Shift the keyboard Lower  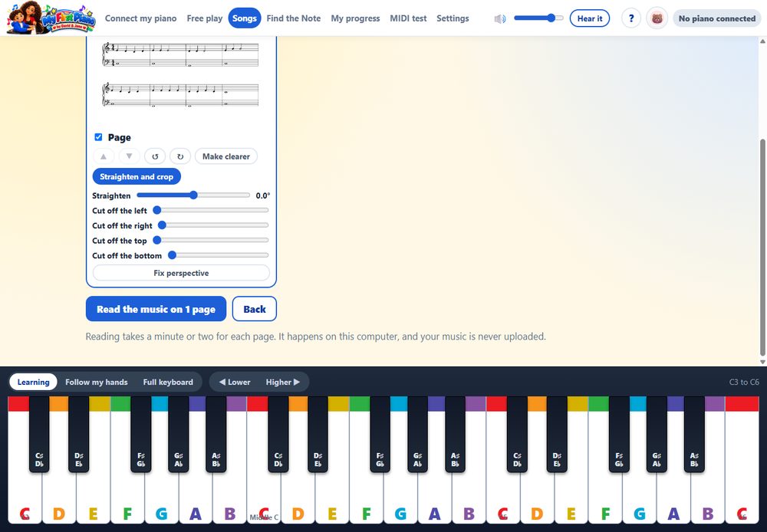[x=235, y=382]
